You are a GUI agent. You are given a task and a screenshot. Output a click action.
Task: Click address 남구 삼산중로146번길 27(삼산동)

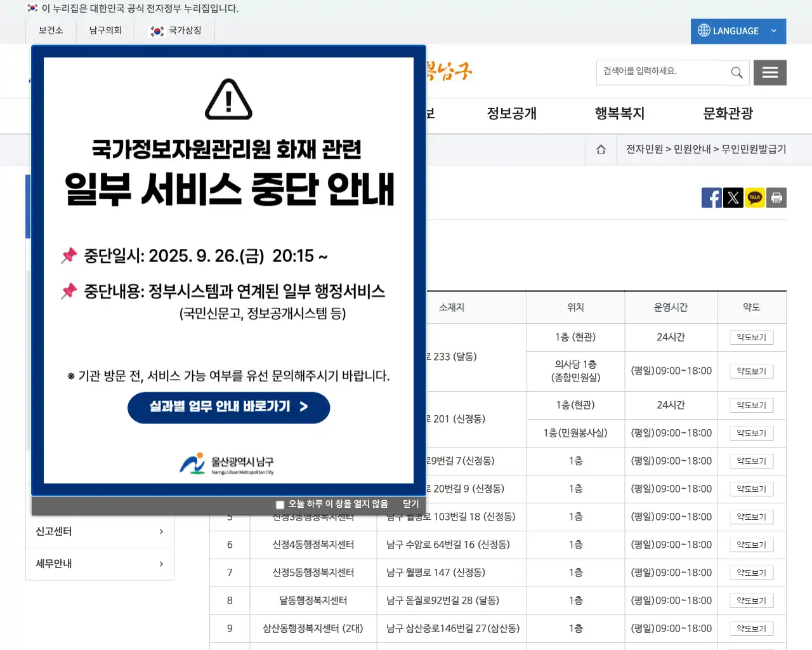click(x=453, y=628)
